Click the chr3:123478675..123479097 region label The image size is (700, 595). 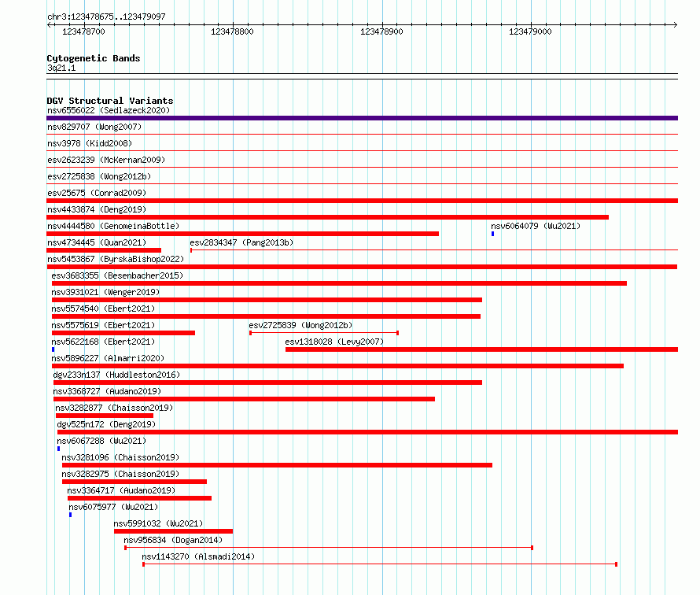106,17
